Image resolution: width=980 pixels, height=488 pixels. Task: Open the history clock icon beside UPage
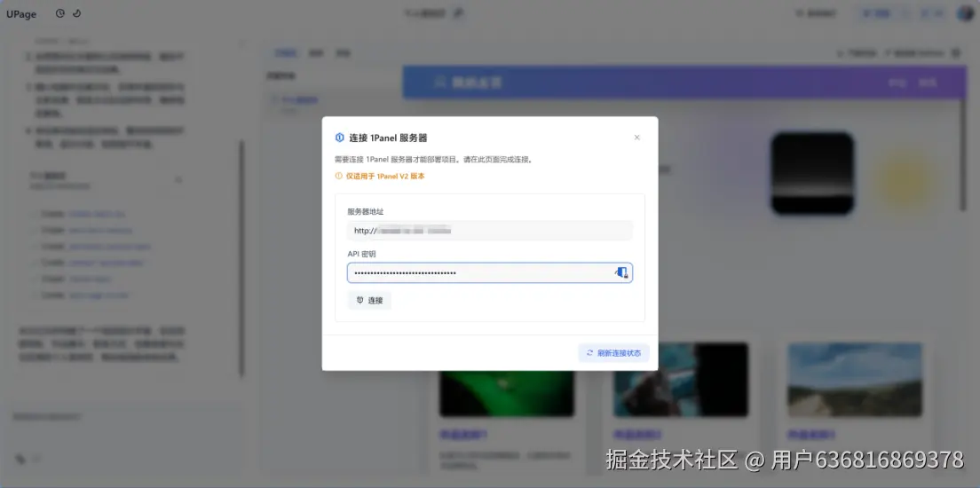[x=60, y=13]
